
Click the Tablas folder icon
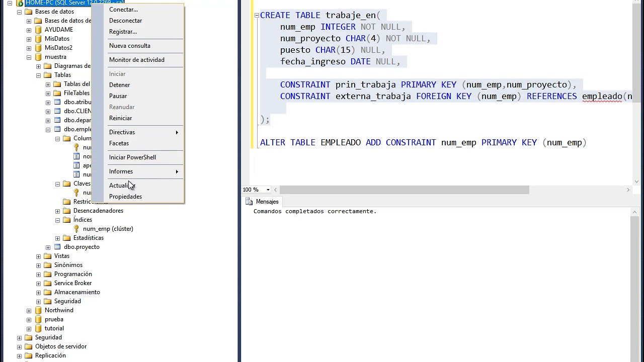[48, 75]
